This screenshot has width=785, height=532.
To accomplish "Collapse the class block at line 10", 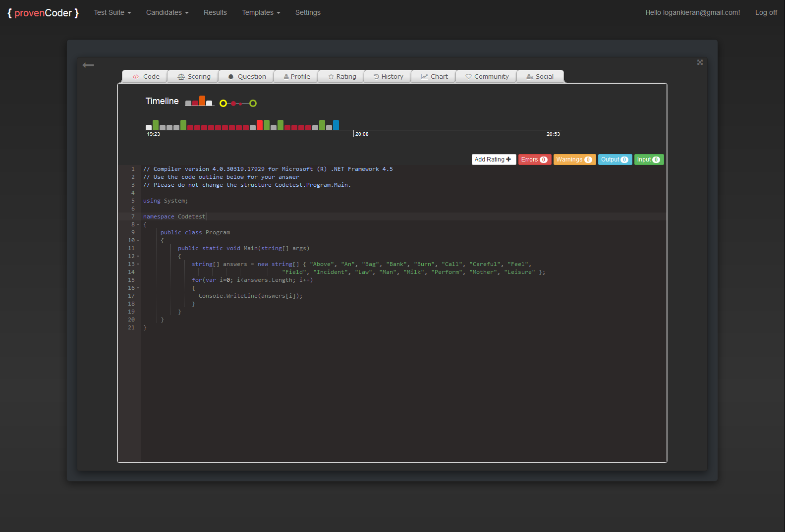I will (138, 240).
